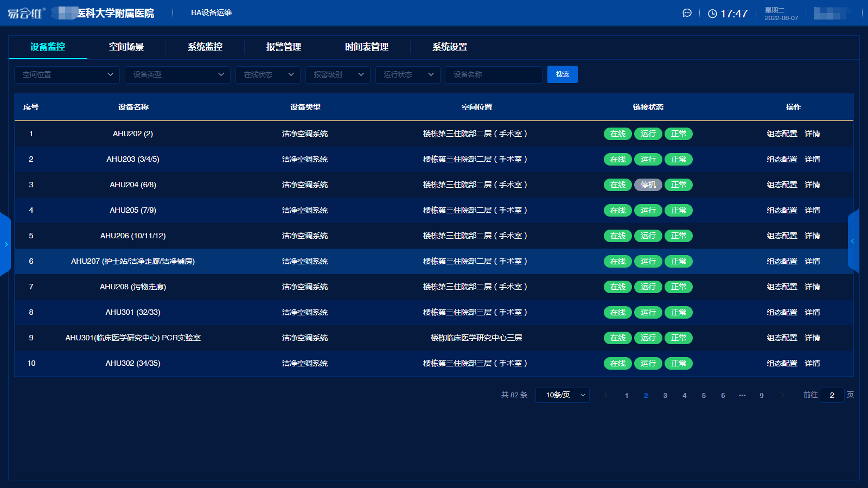Expand the 报警级别 dropdown
This screenshot has height=488, width=868.
(x=337, y=74)
